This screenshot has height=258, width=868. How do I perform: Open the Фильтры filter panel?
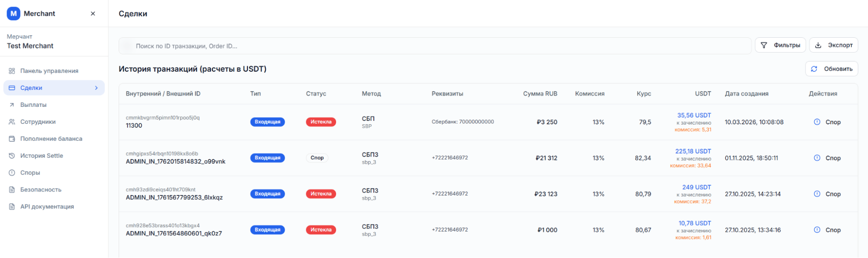(x=780, y=45)
